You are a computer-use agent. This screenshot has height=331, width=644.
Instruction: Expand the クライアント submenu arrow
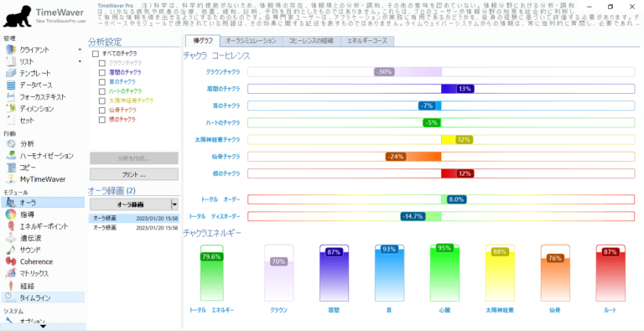80,50
